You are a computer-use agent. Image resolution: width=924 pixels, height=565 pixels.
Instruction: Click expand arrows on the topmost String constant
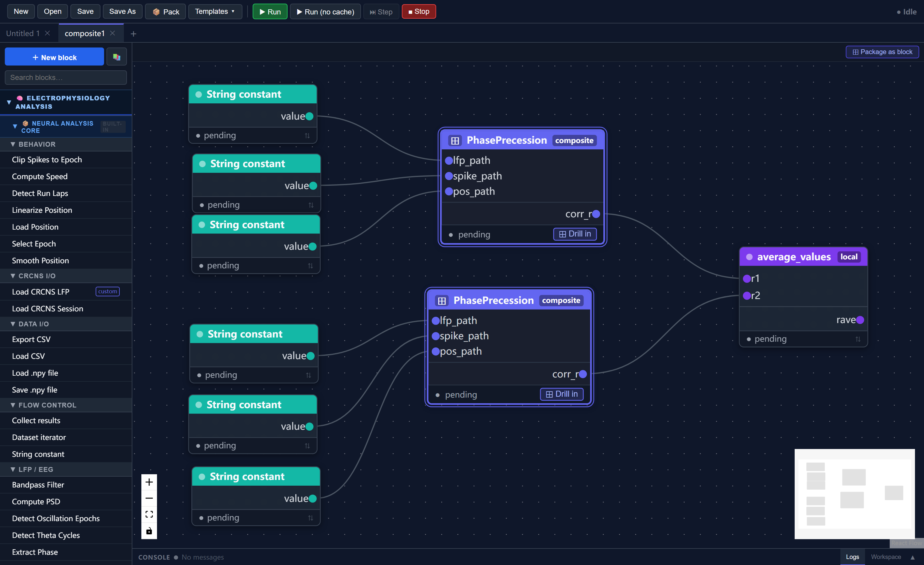click(307, 136)
